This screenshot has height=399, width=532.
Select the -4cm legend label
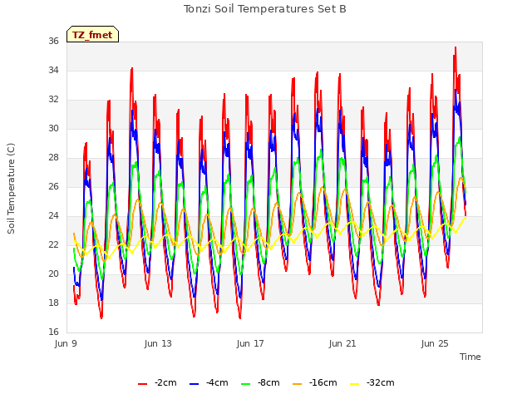pos(217,382)
